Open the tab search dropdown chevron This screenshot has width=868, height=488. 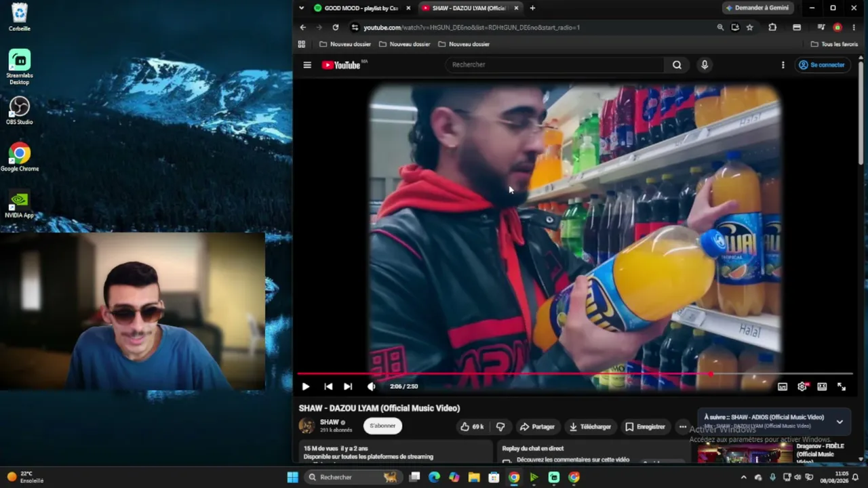tap(301, 8)
